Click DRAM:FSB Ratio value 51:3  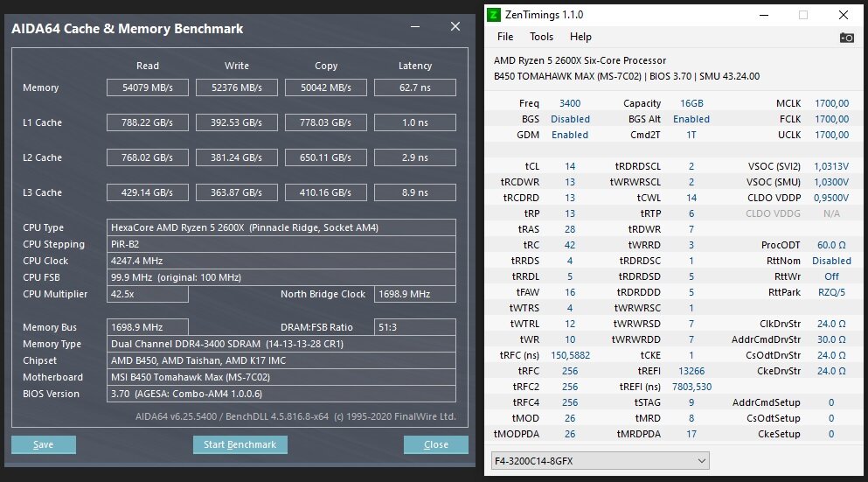tap(414, 327)
